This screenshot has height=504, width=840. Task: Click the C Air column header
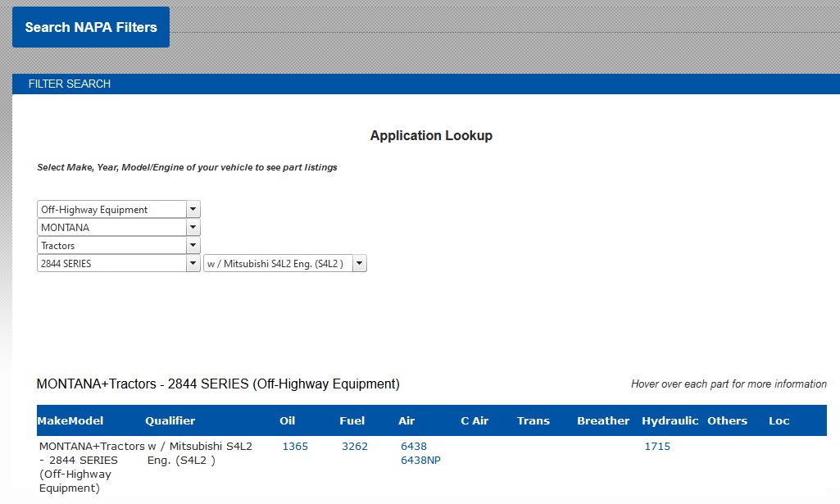(474, 421)
